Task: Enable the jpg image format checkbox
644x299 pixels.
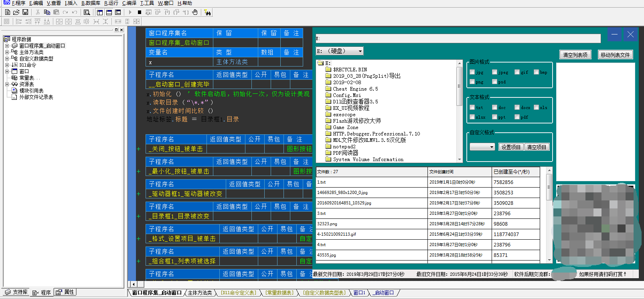Action: pos(472,72)
